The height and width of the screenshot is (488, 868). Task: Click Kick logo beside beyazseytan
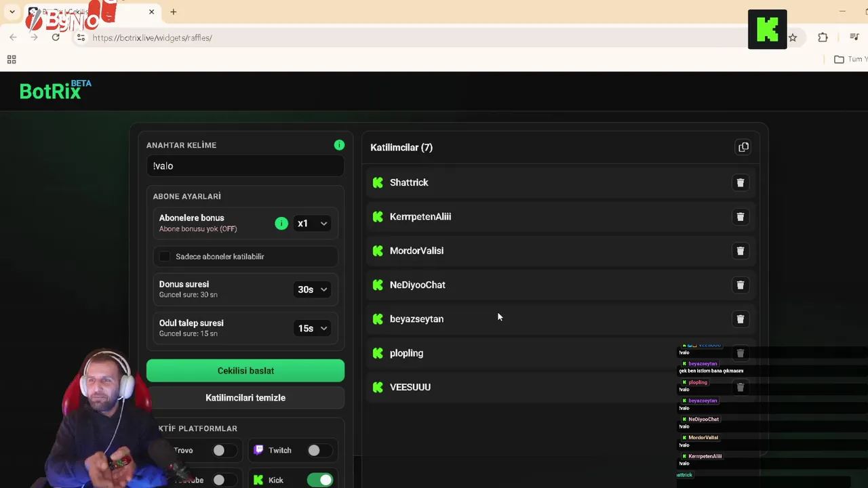pyautogui.click(x=378, y=319)
